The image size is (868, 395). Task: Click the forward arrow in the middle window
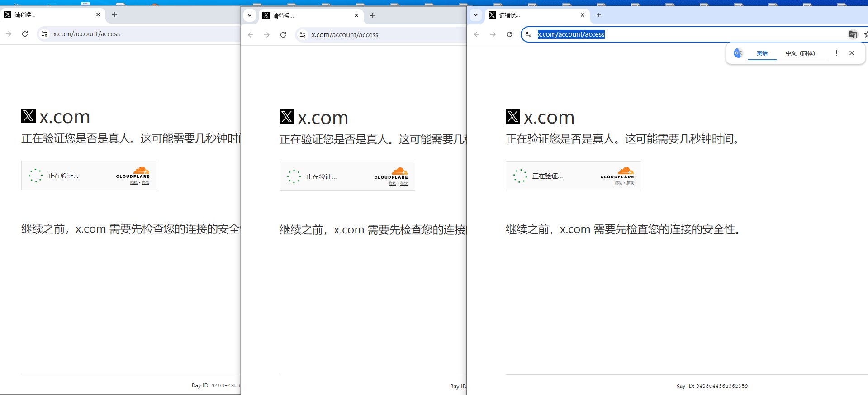(x=267, y=35)
